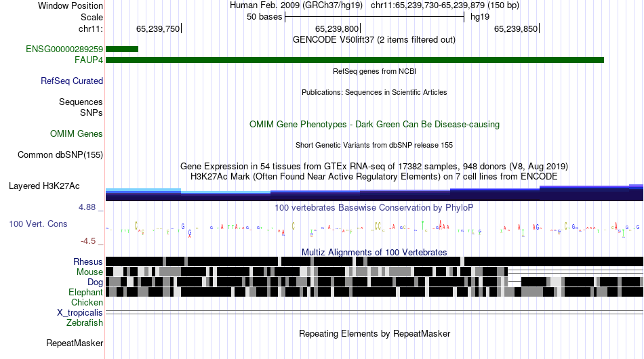The image size is (644, 359).
Task: Click the RepeatMasker track label
Action: click(75, 343)
